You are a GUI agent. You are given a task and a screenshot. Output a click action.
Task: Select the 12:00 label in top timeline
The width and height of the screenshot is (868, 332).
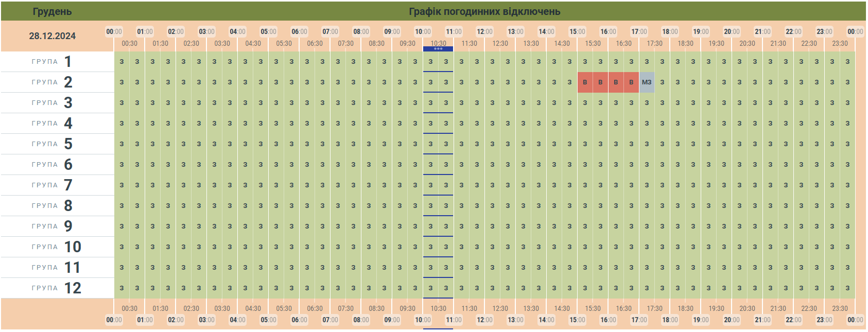[x=484, y=32]
